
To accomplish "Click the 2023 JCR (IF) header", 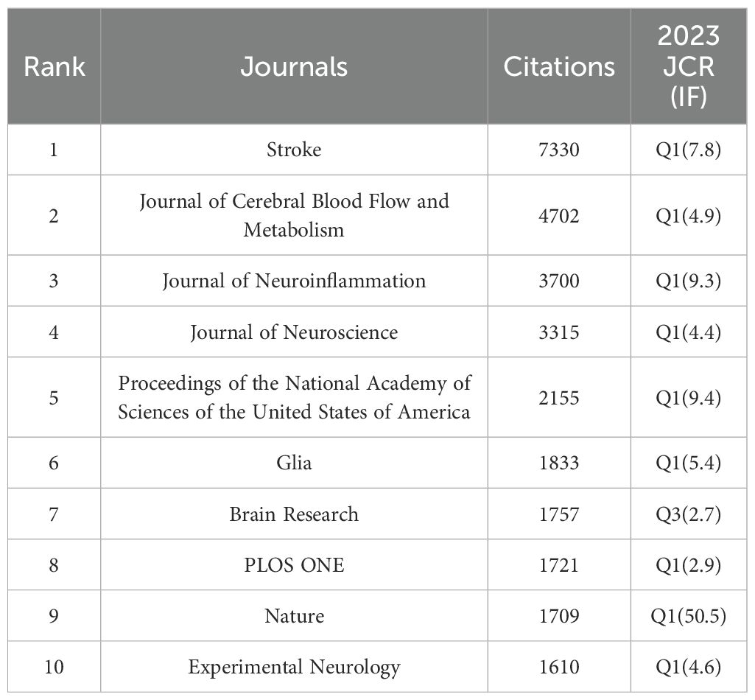I will [x=688, y=66].
